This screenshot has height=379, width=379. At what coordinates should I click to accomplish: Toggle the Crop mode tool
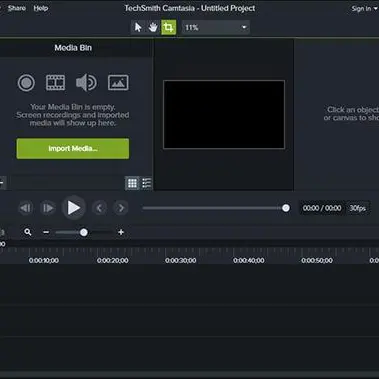pyautogui.click(x=169, y=27)
